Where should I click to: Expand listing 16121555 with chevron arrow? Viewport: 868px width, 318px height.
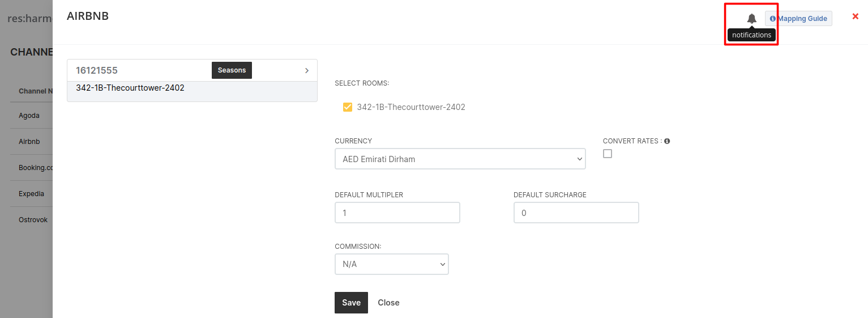tap(307, 71)
